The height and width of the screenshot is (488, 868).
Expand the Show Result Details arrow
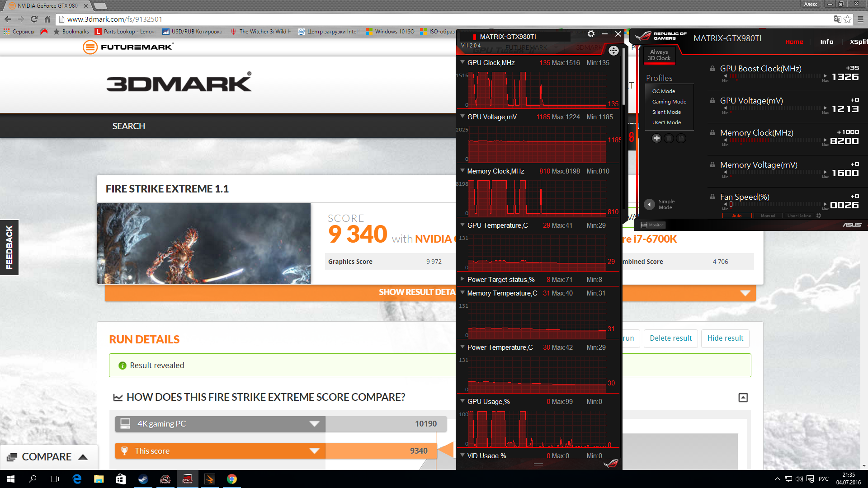(745, 293)
